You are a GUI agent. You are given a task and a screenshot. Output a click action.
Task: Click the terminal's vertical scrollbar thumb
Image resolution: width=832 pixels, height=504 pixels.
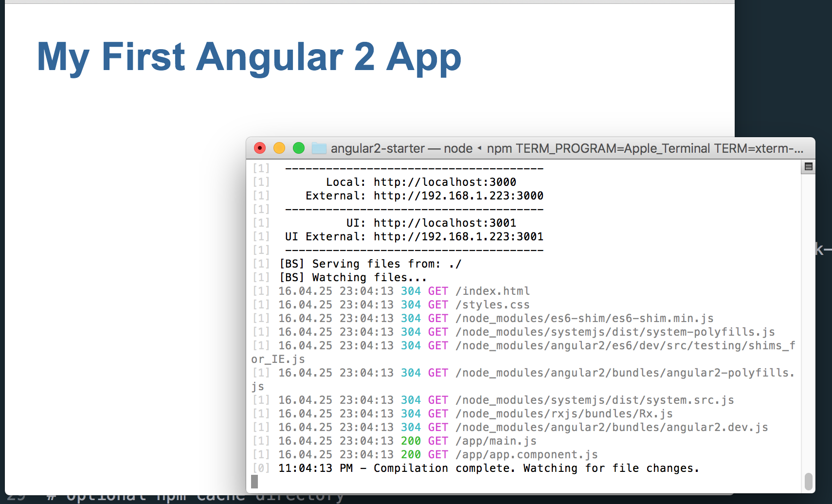click(808, 482)
